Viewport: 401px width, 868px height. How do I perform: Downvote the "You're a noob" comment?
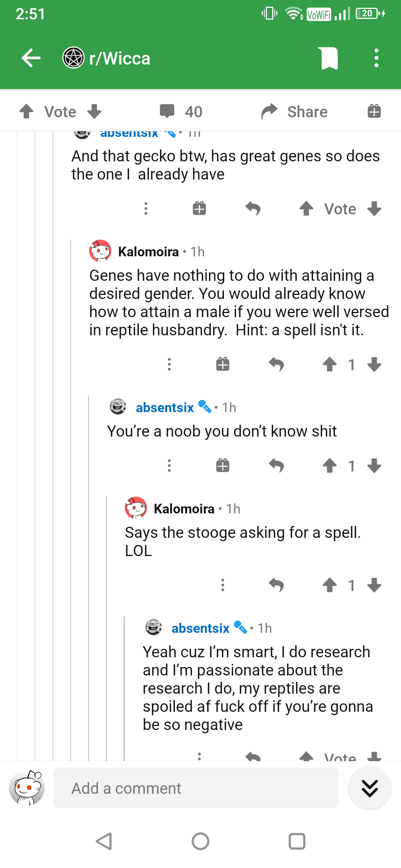point(374,466)
